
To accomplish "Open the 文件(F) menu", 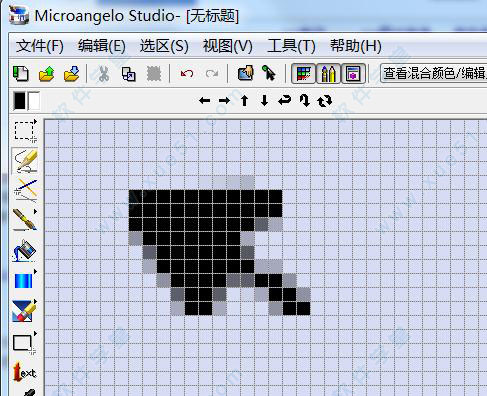I will (40, 46).
